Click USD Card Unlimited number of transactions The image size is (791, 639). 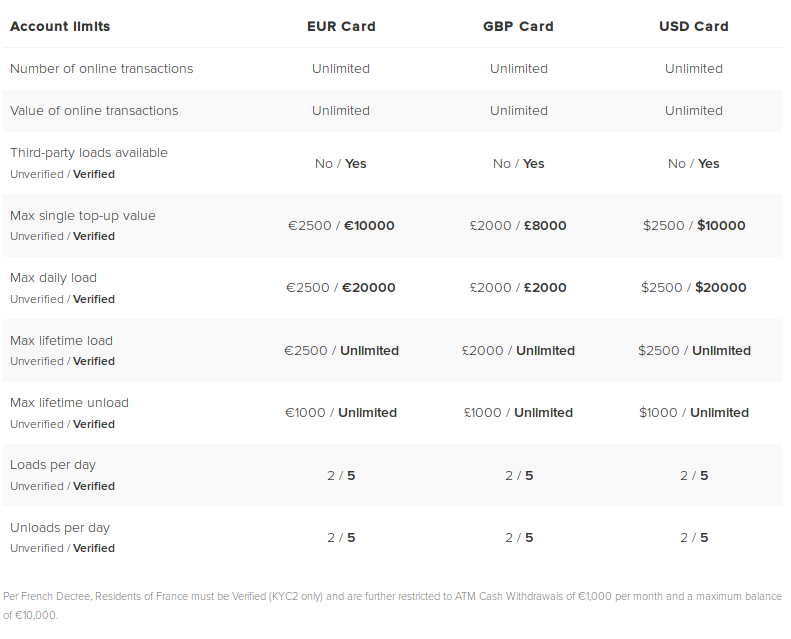694,69
